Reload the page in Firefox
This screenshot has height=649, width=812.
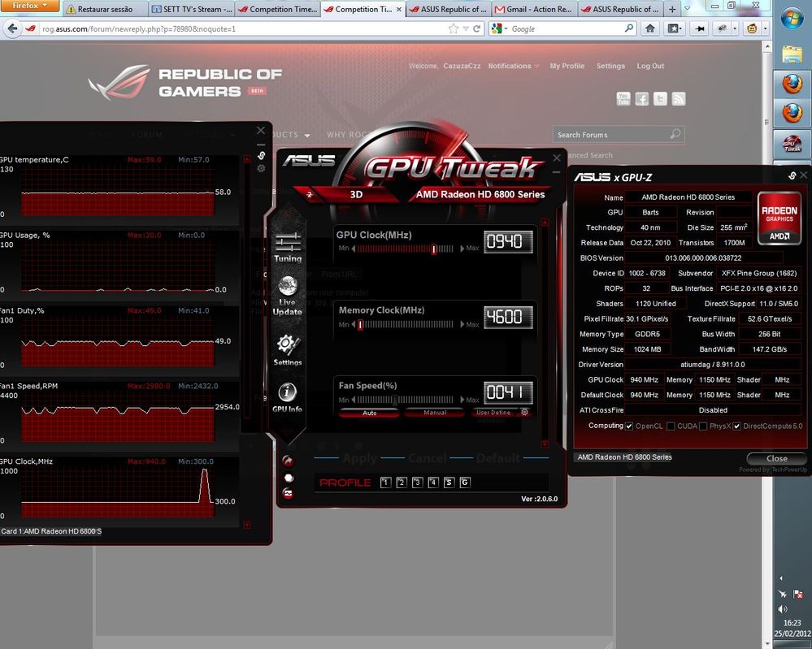pos(477,29)
